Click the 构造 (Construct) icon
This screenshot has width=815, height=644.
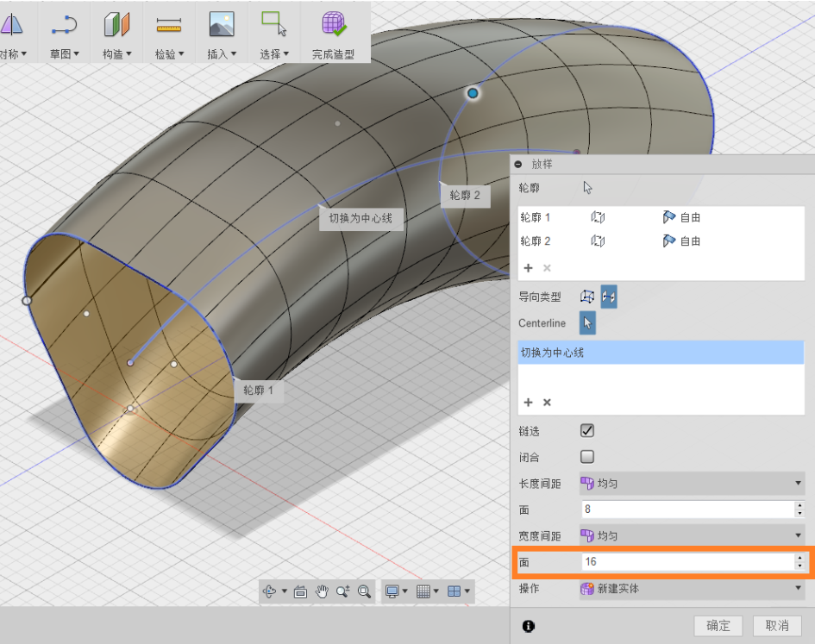click(x=116, y=26)
